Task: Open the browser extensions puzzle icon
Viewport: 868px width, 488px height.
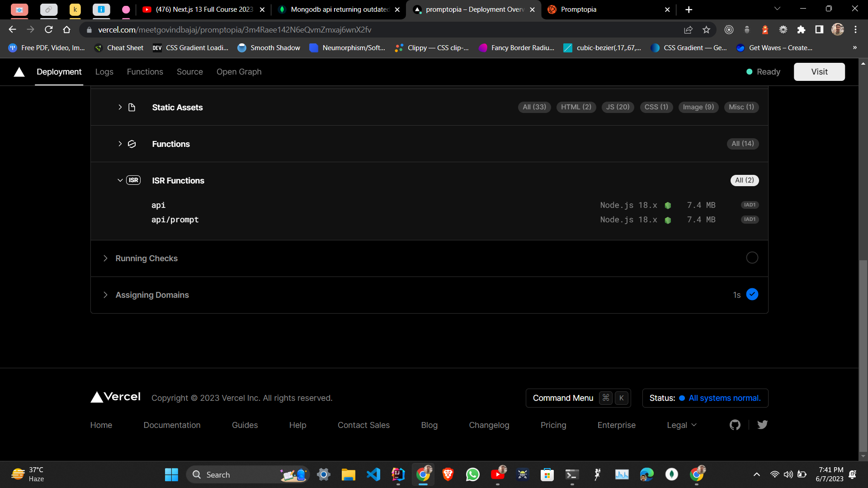Action: (x=801, y=30)
